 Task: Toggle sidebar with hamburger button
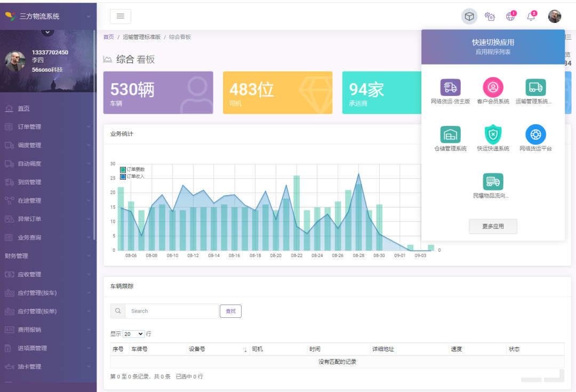pos(121,17)
